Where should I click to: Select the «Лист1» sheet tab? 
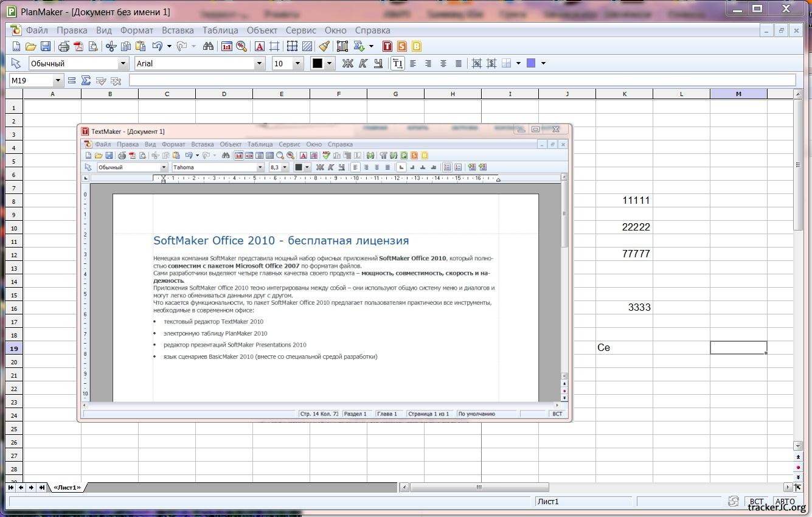(67, 487)
